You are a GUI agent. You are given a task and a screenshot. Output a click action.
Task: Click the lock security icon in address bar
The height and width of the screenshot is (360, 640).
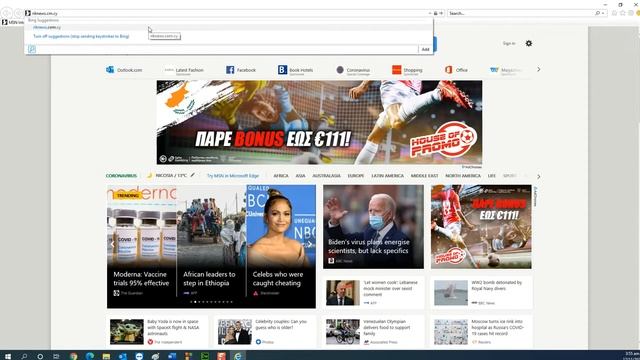436,13
